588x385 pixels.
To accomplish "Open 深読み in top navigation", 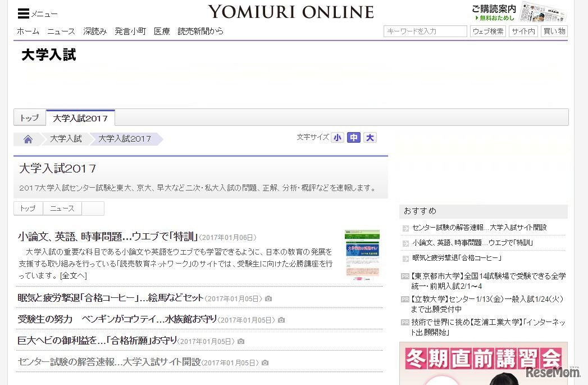I will tap(95, 31).
